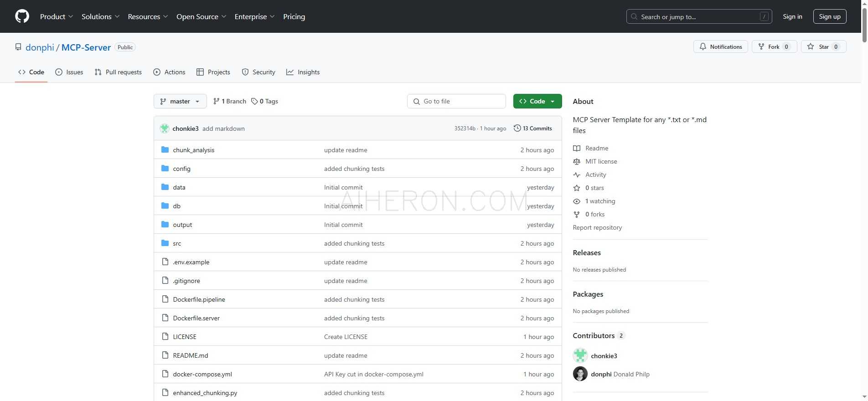Screen dimensions: 868x401
Task: Click Report repository
Action: point(597,227)
